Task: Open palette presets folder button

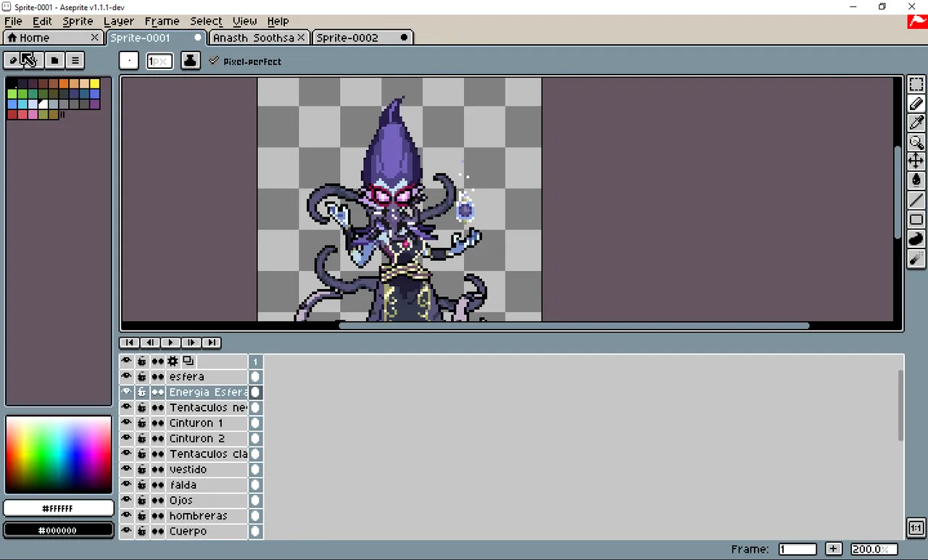Action: click(x=54, y=60)
